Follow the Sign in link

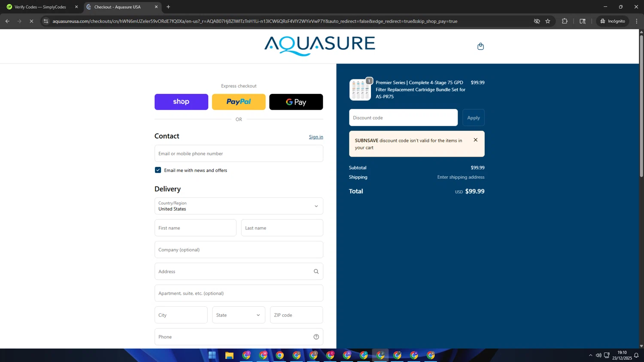tap(316, 137)
